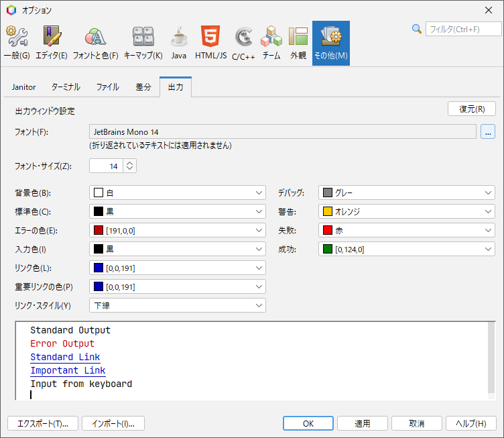Click the エクスポート(T)... button

tap(43, 423)
